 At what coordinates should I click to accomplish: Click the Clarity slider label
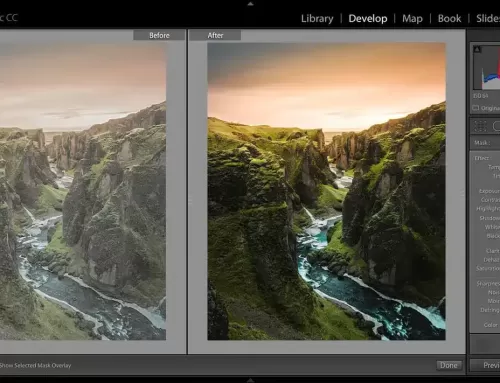pos(493,251)
